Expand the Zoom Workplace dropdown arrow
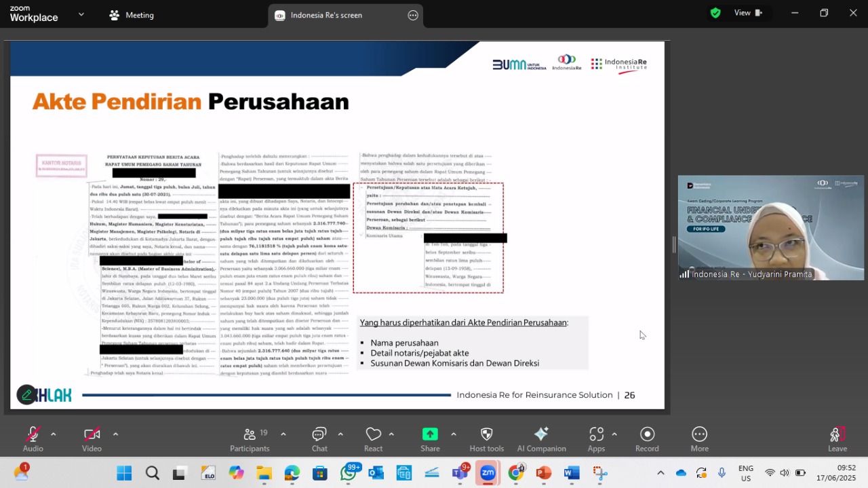 coord(81,14)
